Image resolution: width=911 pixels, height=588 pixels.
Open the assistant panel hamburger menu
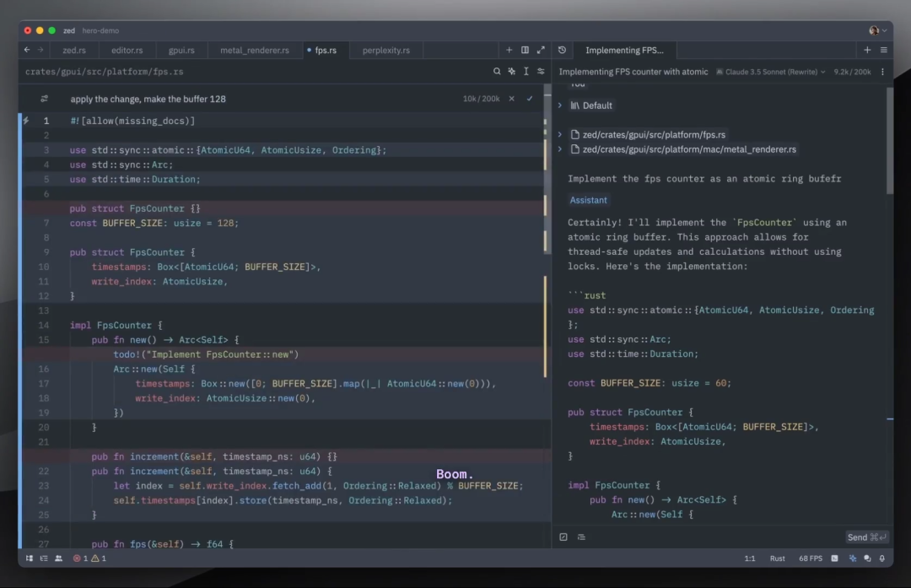884,50
